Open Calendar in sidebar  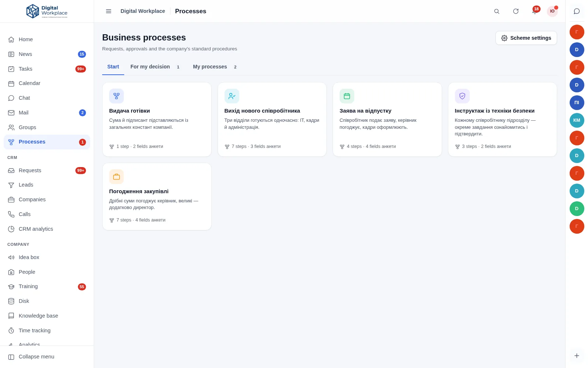point(47,83)
